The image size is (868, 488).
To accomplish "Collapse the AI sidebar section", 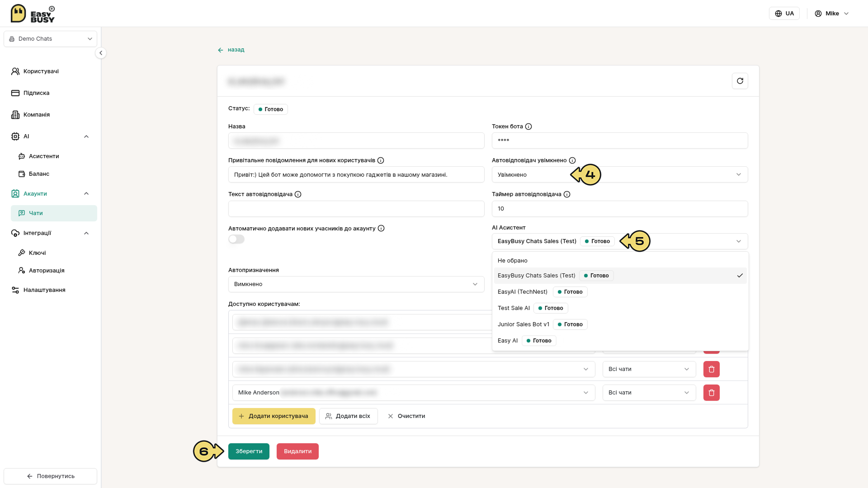I will tap(86, 136).
